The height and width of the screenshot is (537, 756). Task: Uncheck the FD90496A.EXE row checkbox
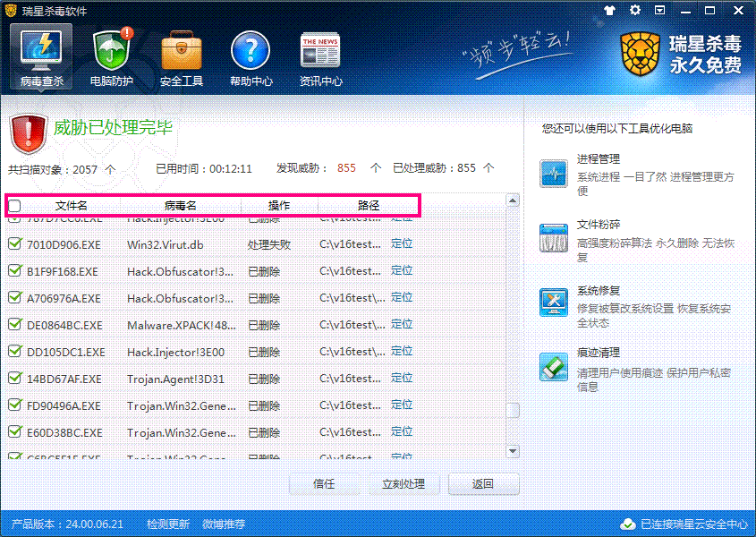15,405
